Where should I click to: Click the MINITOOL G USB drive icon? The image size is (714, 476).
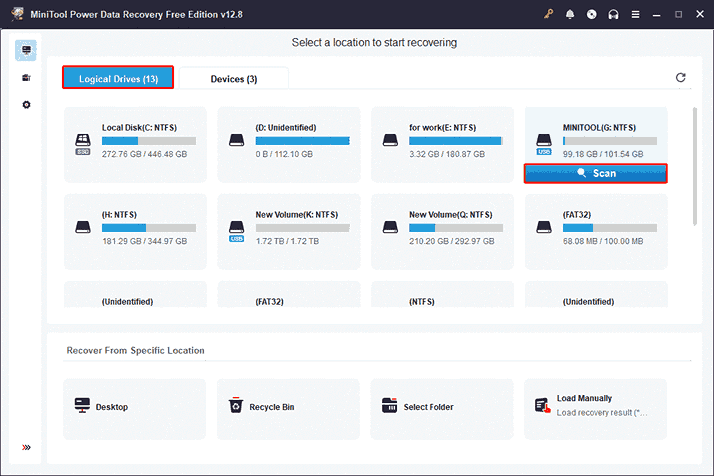click(x=544, y=144)
